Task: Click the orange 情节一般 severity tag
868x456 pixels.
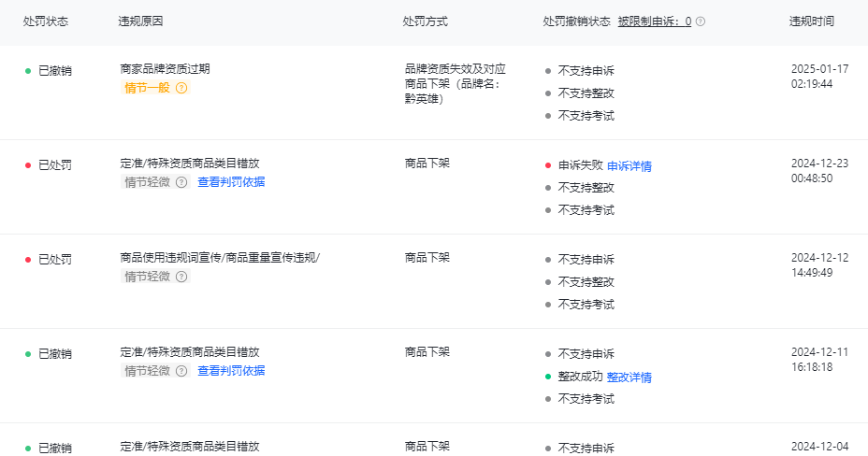Action: point(148,88)
